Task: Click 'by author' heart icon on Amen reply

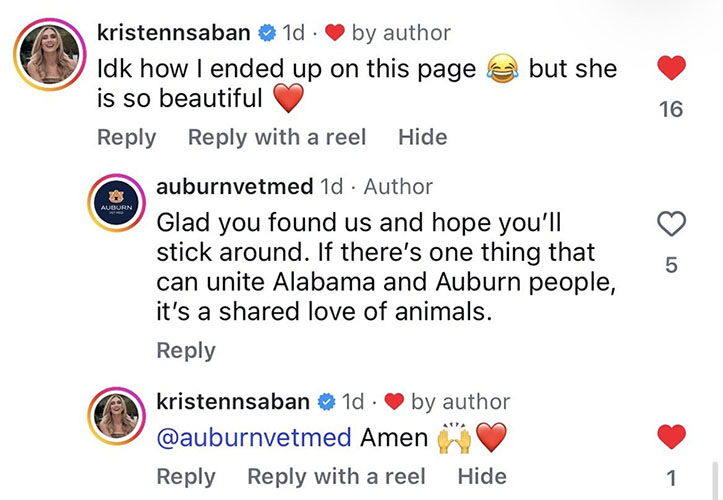Action: click(394, 402)
